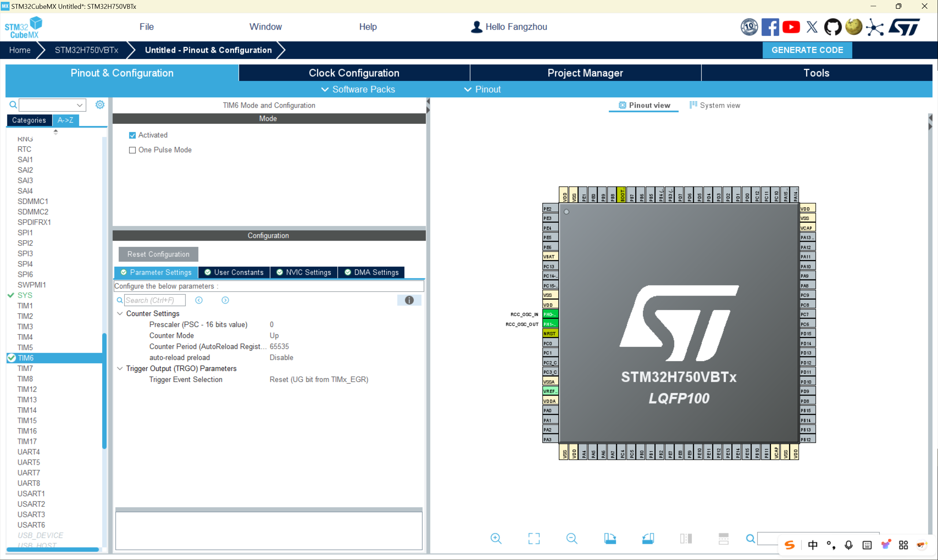Go to Home breadcrumb
Screen dimensions: 938x560
pyautogui.click(x=20, y=50)
